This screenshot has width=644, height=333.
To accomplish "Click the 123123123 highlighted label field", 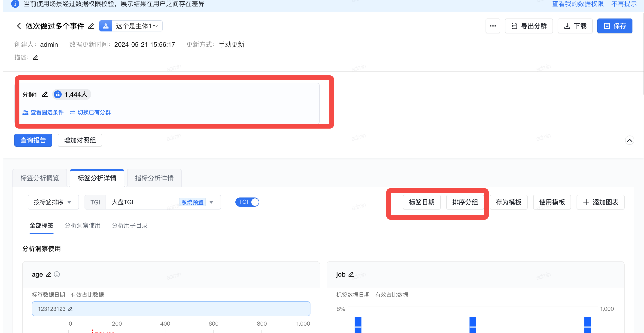I will (x=171, y=309).
